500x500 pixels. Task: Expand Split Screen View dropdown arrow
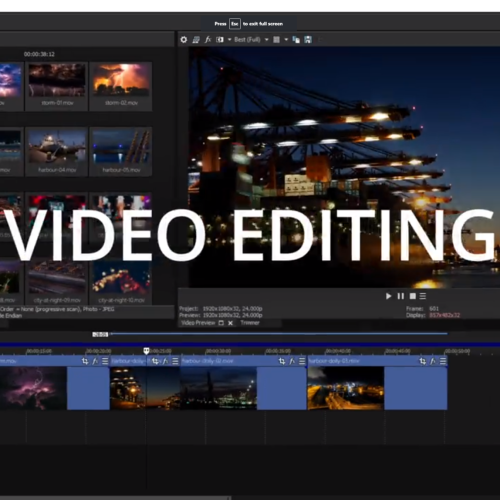tap(229, 40)
